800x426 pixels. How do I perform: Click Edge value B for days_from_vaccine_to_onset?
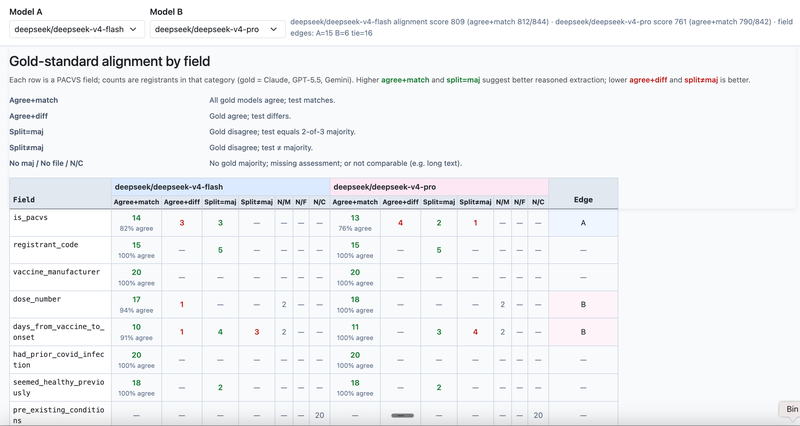[x=583, y=332]
